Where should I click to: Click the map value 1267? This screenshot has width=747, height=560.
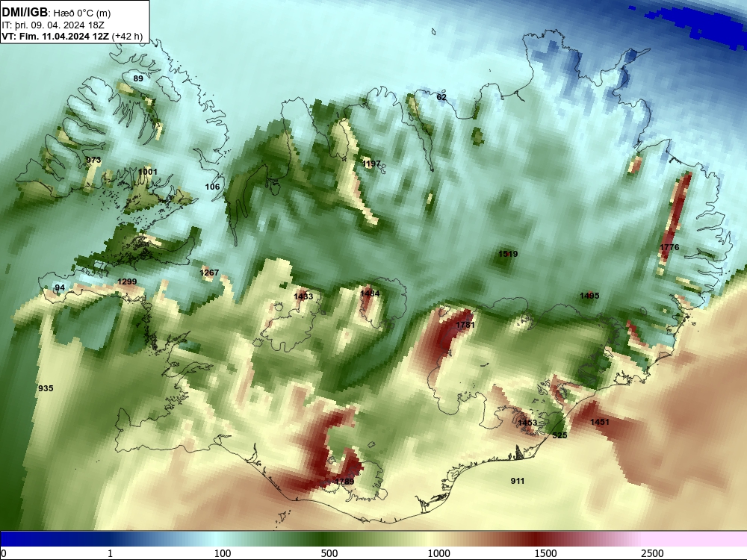[209, 273]
